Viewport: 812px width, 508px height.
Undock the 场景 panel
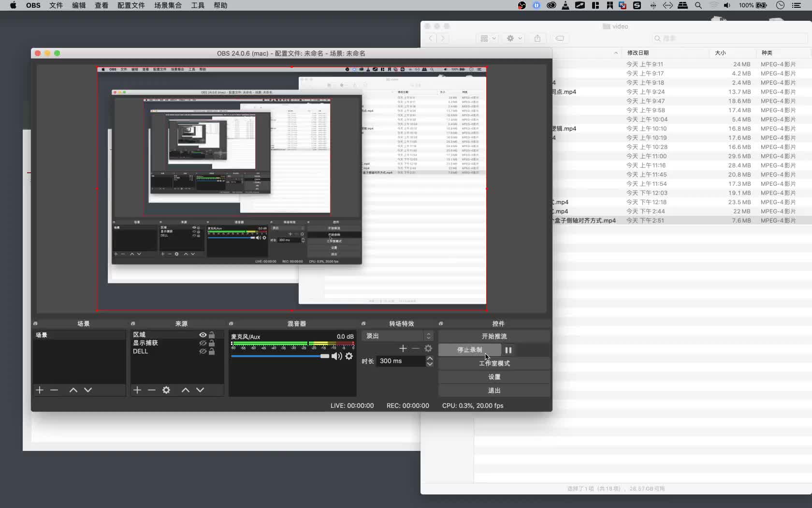coord(35,324)
